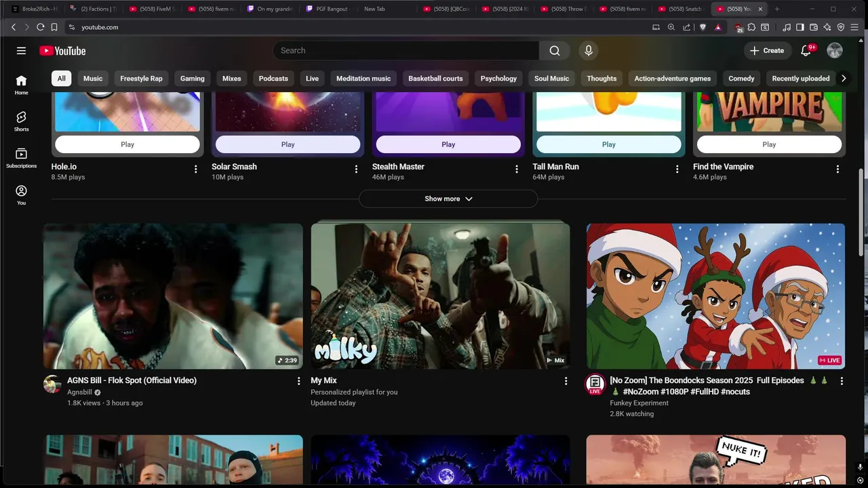Click the YouTube logo
This screenshot has width=868, height=488.
(x=62, y=51)
